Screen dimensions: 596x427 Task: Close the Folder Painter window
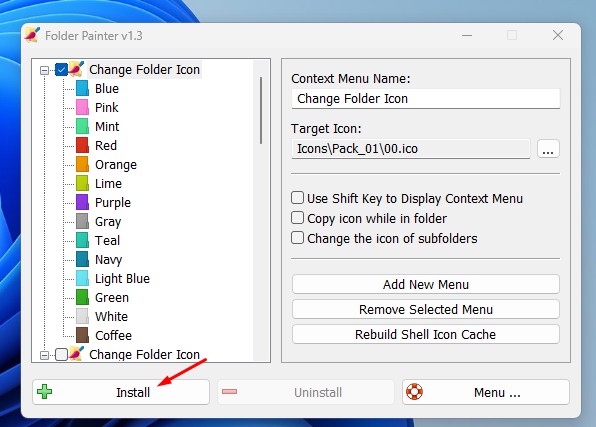click(x=558, y=35)
